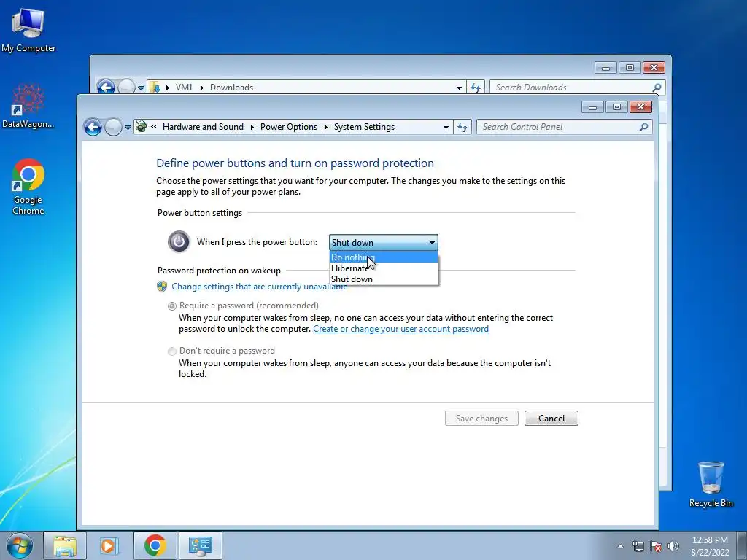The width and height of the screenshot is (747, 560).
Task: Expand the arrow after Power Options
Action: (326, 127)
